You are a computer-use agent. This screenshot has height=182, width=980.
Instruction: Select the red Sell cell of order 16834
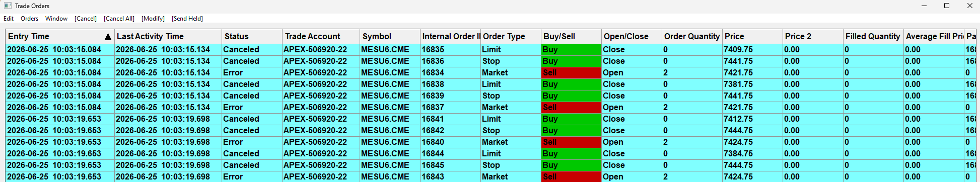[571, 72]
